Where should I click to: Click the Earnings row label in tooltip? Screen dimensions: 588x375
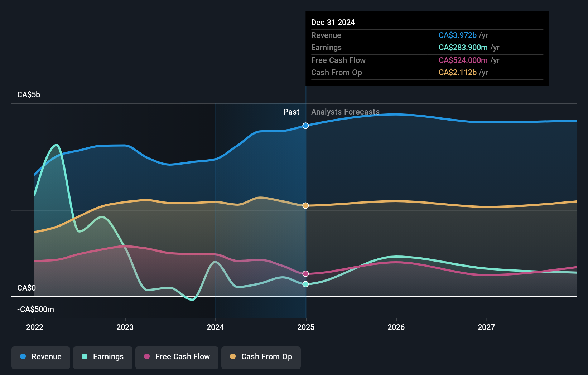[326, 48]
